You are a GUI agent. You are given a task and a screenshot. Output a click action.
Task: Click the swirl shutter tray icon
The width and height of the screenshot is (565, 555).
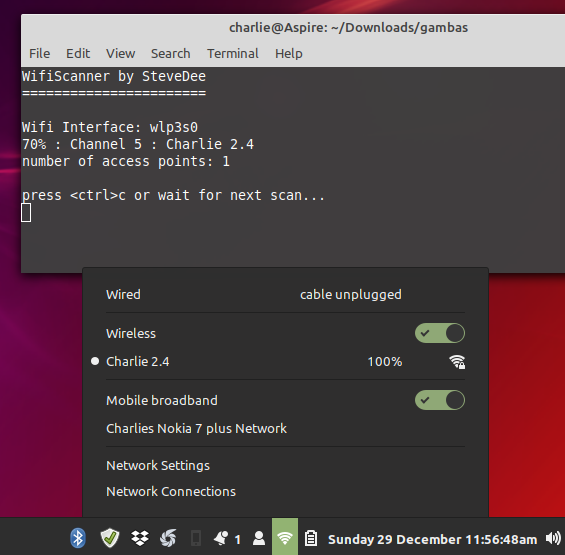pos(168,538)
